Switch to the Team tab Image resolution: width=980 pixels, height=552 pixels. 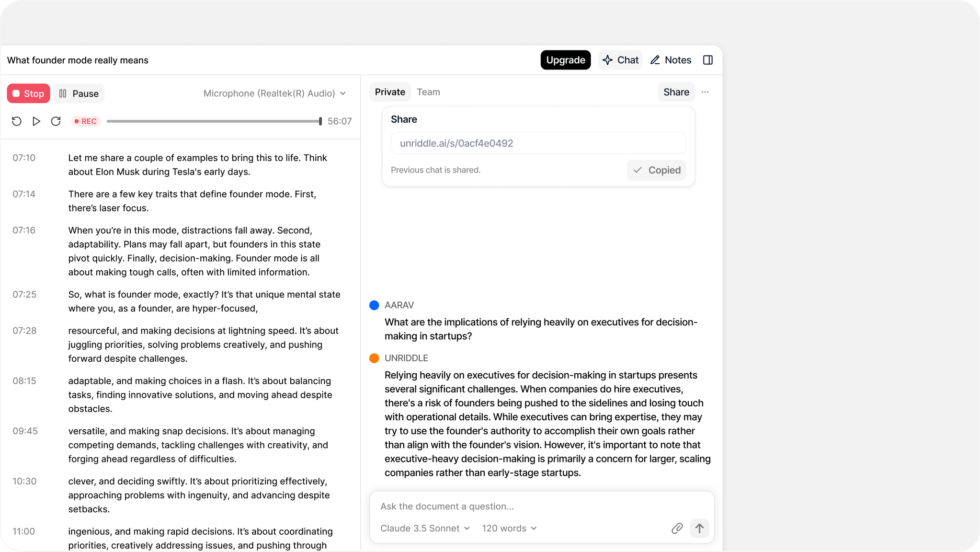click(x=428, y=92)
